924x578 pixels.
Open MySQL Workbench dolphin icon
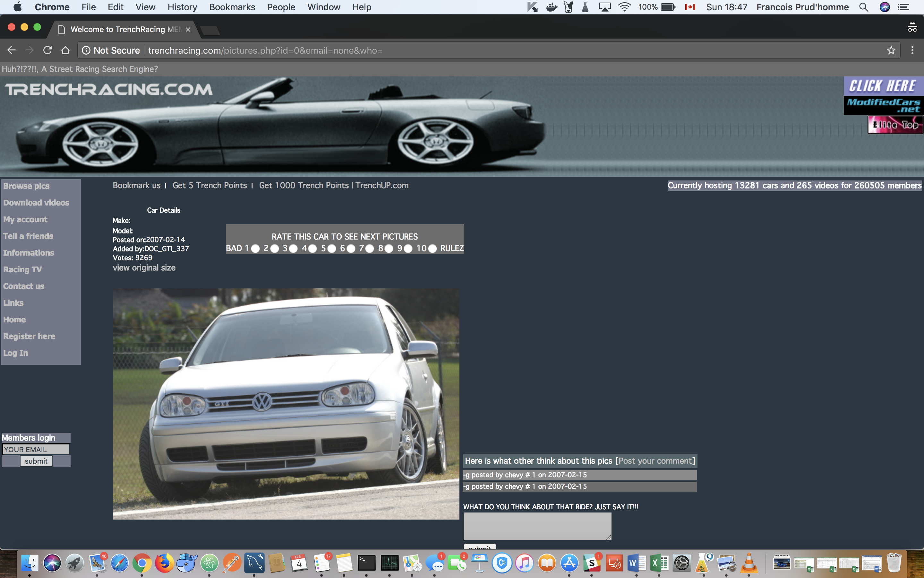[254, 563]
